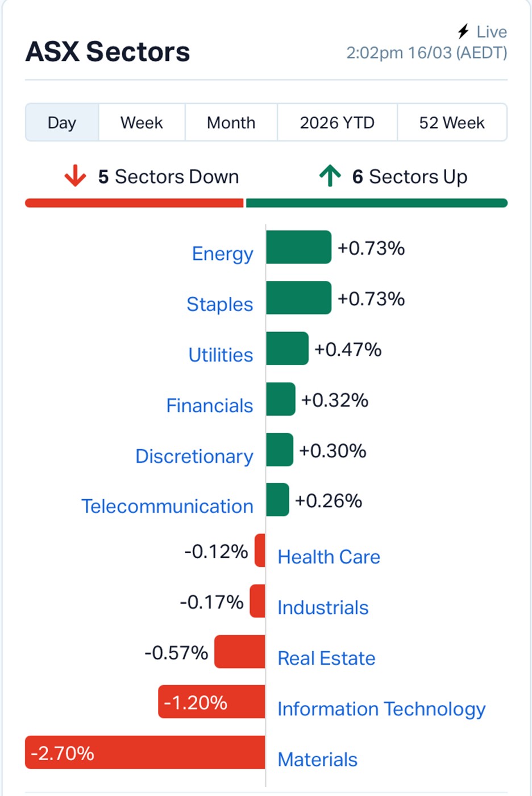The width and height of the screenshot is (532, 796).
Task: Click the Information Technology link
Action: click(381, 709)
